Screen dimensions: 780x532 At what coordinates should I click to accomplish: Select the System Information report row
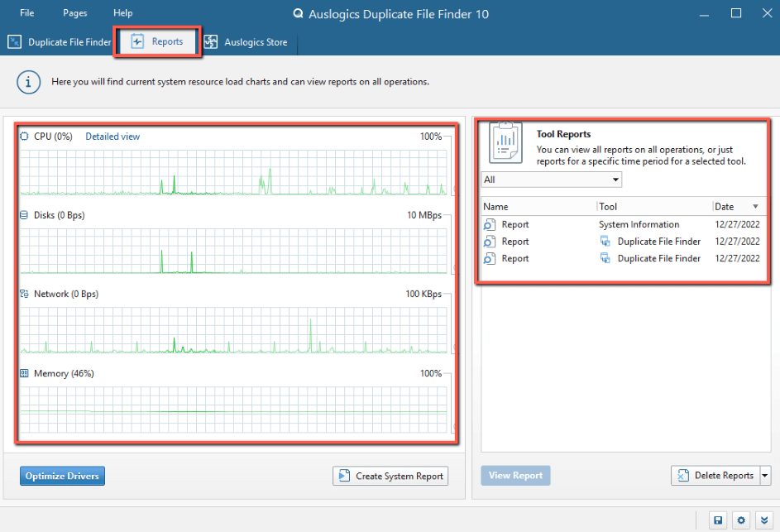[622, 224]
